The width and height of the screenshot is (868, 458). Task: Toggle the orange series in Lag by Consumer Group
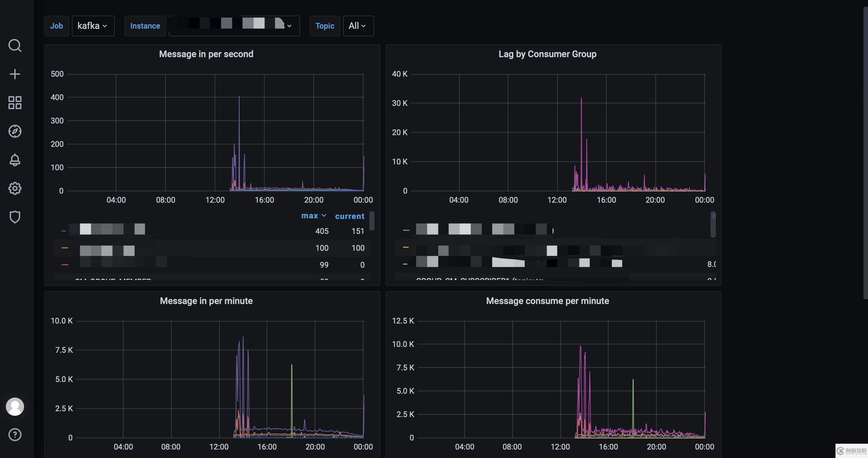pyautogui.click(x=405, y=248)
